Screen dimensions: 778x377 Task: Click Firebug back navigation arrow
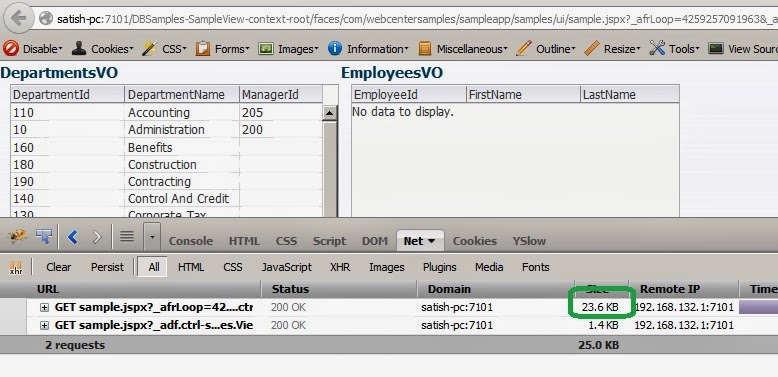coord(73,237)
